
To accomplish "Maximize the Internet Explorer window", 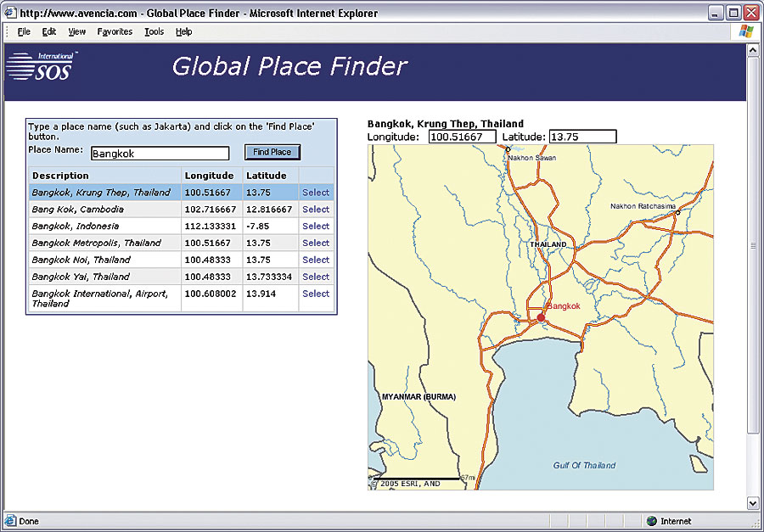I will coord(733,14).
